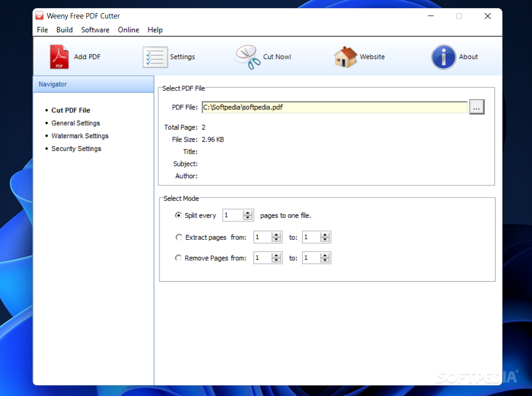Viewport: 532px width, 396px height.
Task: Decrease Split every pages value
Action: click(x=248, y=217)
